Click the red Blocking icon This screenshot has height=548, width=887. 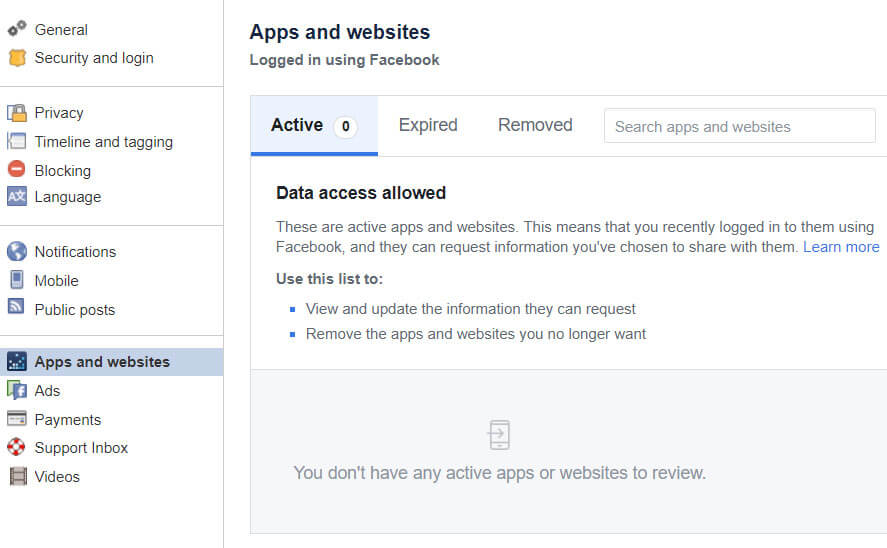(17, 169)
